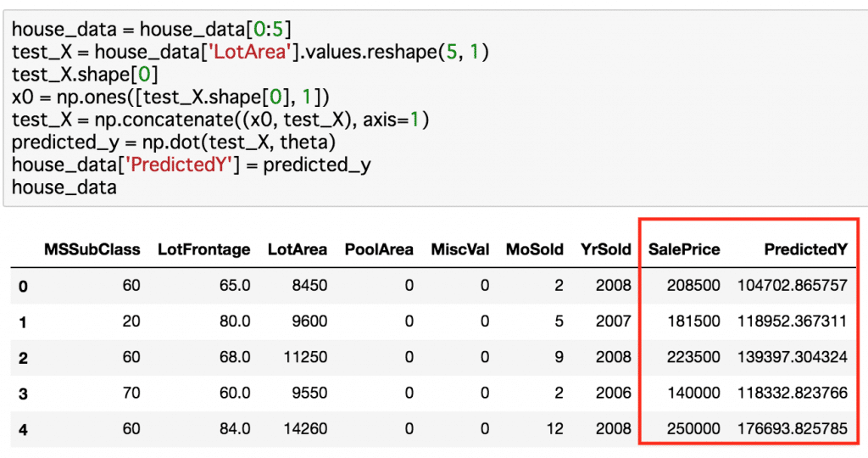868x458 pixels.
Task: Click row index 3 of the dataframe
Action: [23, 394]
